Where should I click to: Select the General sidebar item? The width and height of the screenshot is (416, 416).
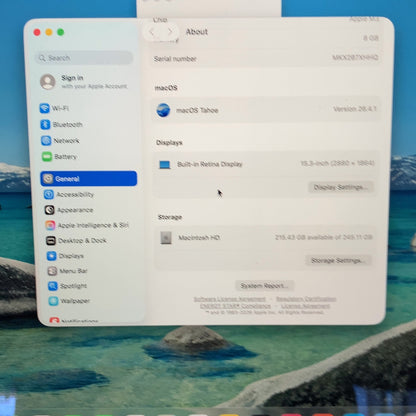point(89,179)
